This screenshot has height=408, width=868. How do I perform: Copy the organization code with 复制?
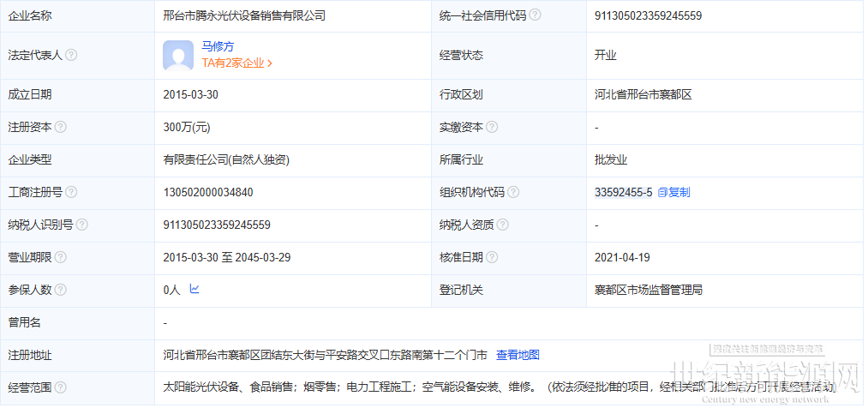pos(673,192)
